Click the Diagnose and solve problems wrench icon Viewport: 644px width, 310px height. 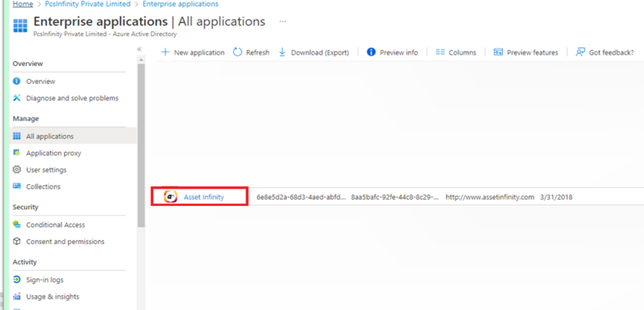[16, 98]
